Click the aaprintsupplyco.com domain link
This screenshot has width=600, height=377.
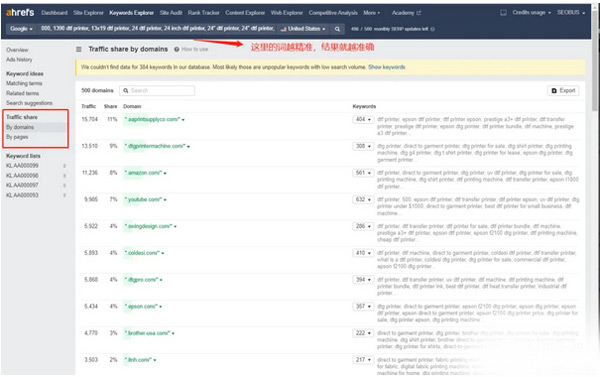click(x=152, y=119)
